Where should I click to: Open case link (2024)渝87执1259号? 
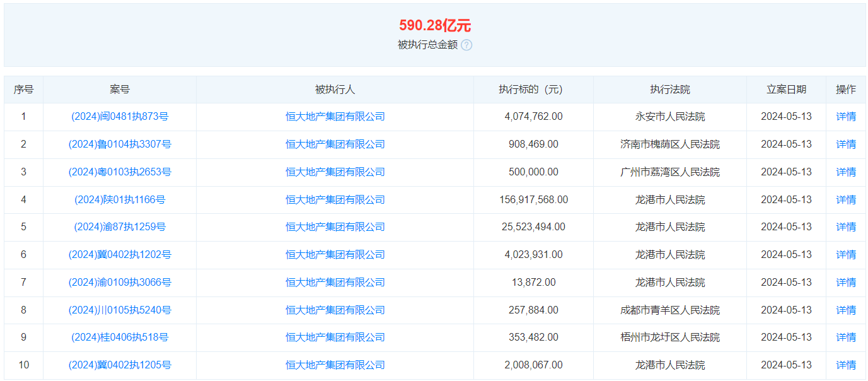coord(120,227)
